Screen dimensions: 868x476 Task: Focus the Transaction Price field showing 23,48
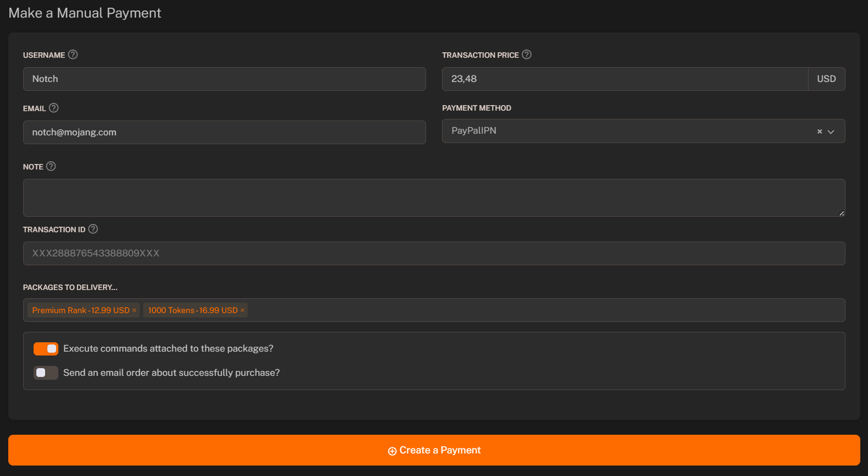(x=625, y=79)
